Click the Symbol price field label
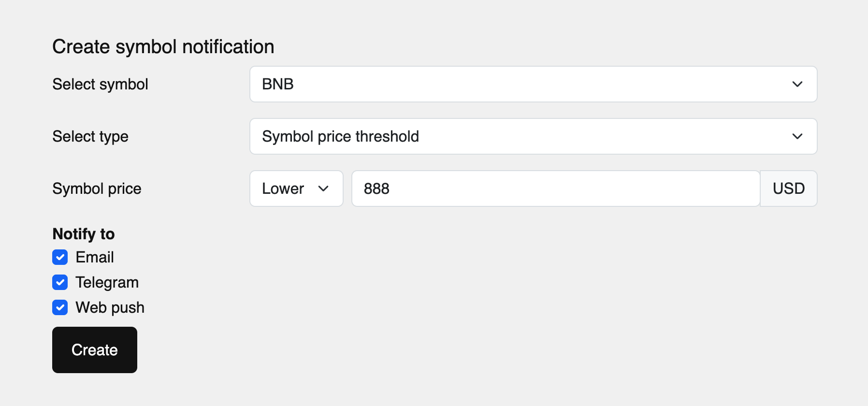This screenshot has height=406, width=868. (x=97, y=188)
